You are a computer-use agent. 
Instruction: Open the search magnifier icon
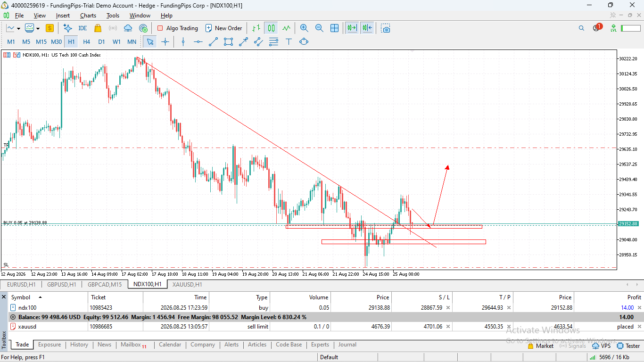pos(581,28)
